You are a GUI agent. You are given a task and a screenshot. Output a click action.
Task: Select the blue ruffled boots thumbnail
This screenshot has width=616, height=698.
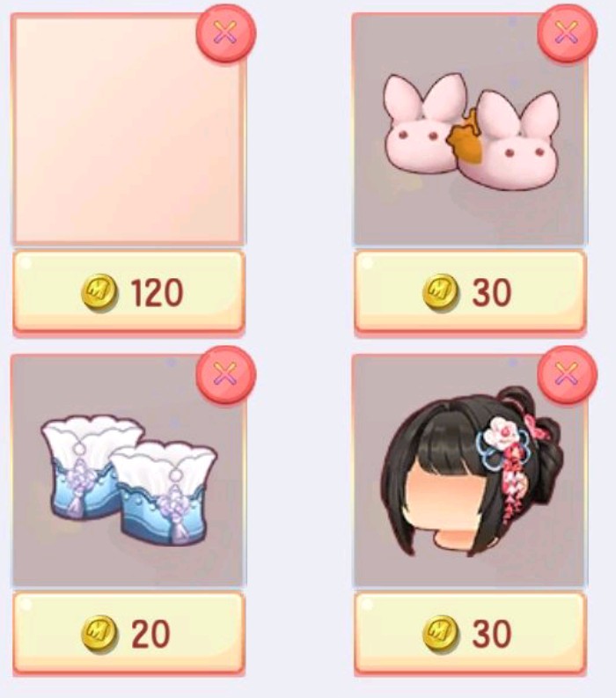pos(128,471)
